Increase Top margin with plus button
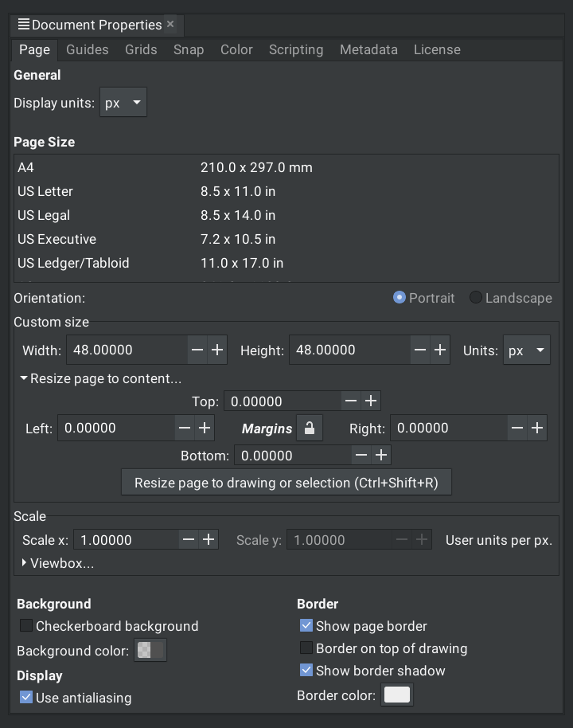Viewport: 573px width, 728px height. tap(371, 401)
